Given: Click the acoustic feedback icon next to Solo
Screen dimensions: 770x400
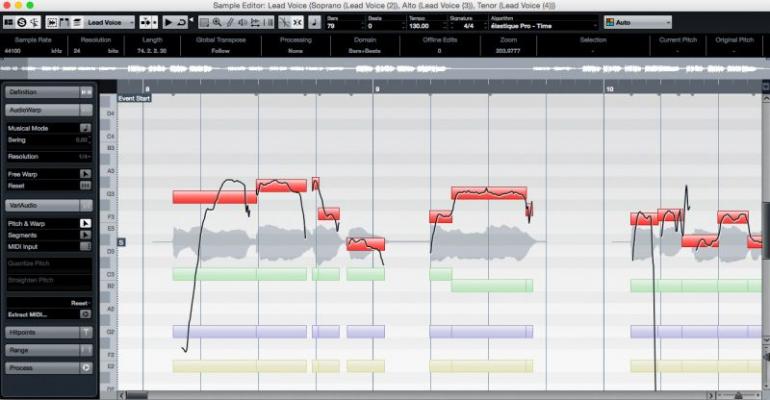Looking at the screenshot, I should point(34,22).
